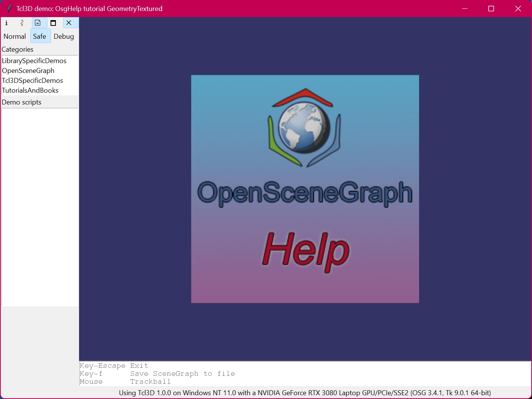Select Debug mode
Screen dimensions: 532x399
point(64,36)
